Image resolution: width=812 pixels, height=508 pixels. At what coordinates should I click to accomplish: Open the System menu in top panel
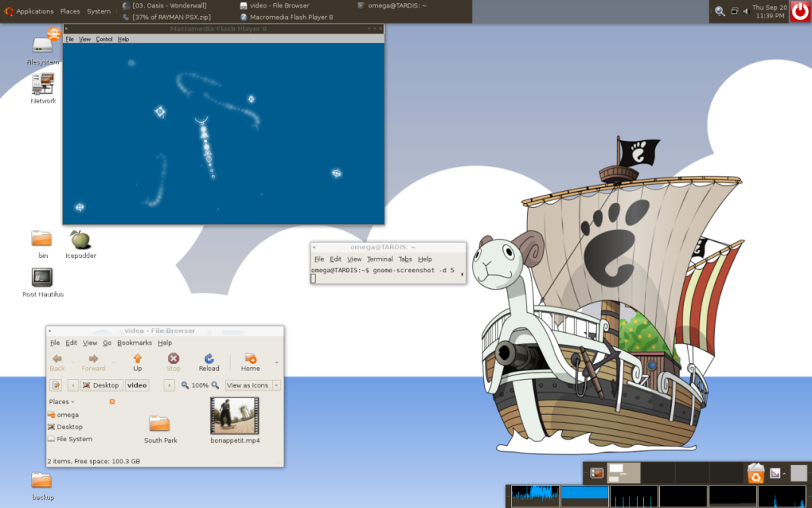click(98, 11)
